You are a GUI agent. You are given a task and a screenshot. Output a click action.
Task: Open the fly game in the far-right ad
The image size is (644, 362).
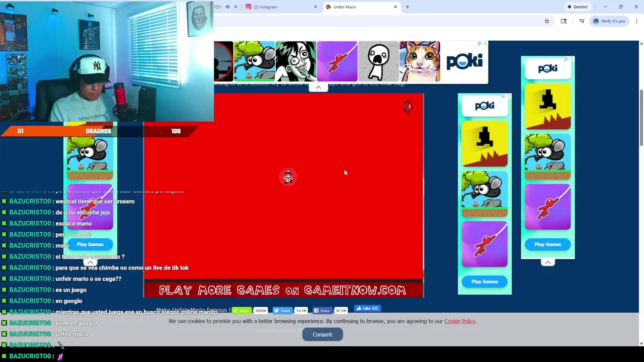coord(548,157)
